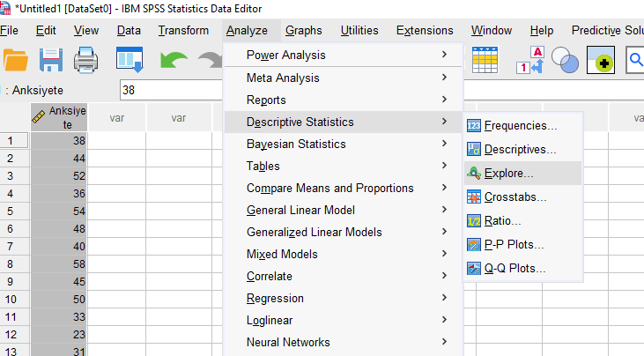Screen dimensions: 644x356
Task: Expand the Compare Means and Proportions submenu
Action: click(329, 188)
